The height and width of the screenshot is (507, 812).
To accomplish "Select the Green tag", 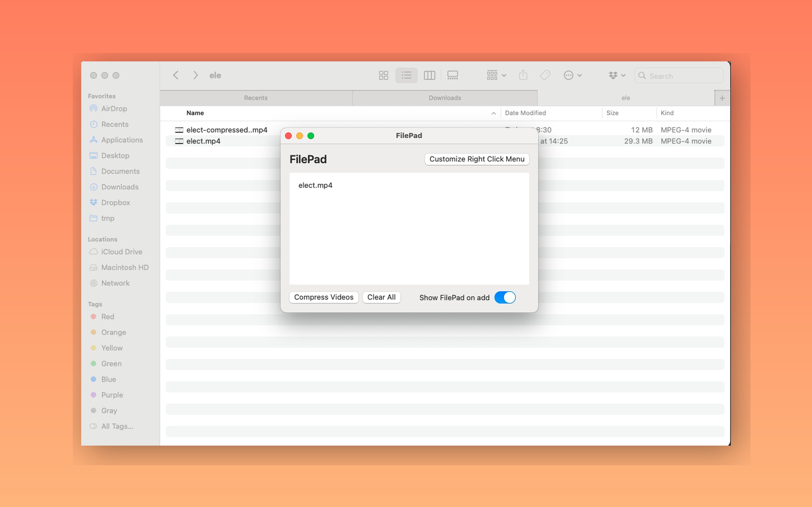I will (x=111, y=363).
